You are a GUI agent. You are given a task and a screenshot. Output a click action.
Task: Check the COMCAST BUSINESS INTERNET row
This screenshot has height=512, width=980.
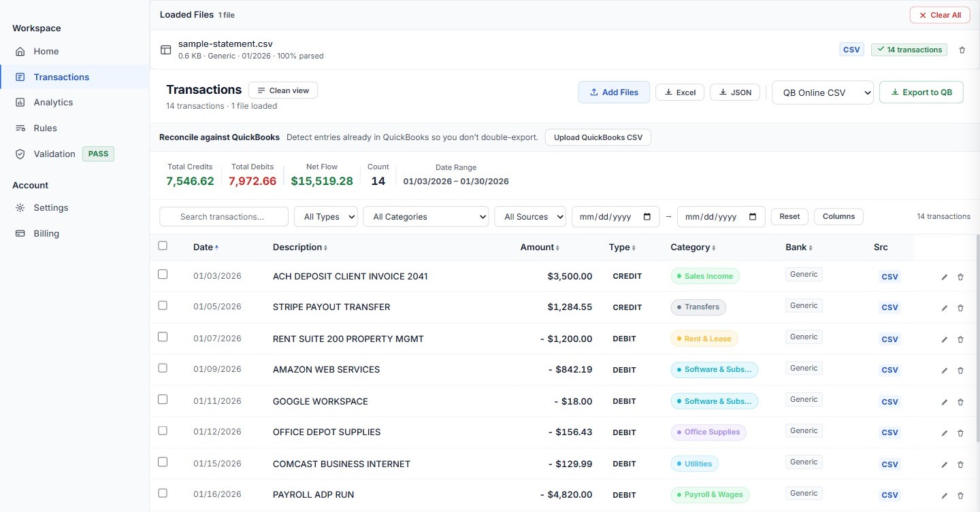[x=163, y=462]
